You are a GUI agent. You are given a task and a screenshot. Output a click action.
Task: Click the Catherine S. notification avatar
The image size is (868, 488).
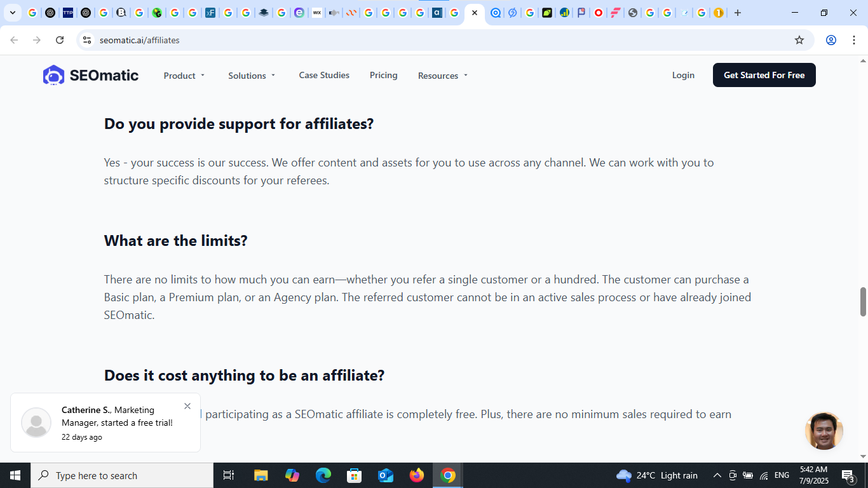tap(36, 423)
